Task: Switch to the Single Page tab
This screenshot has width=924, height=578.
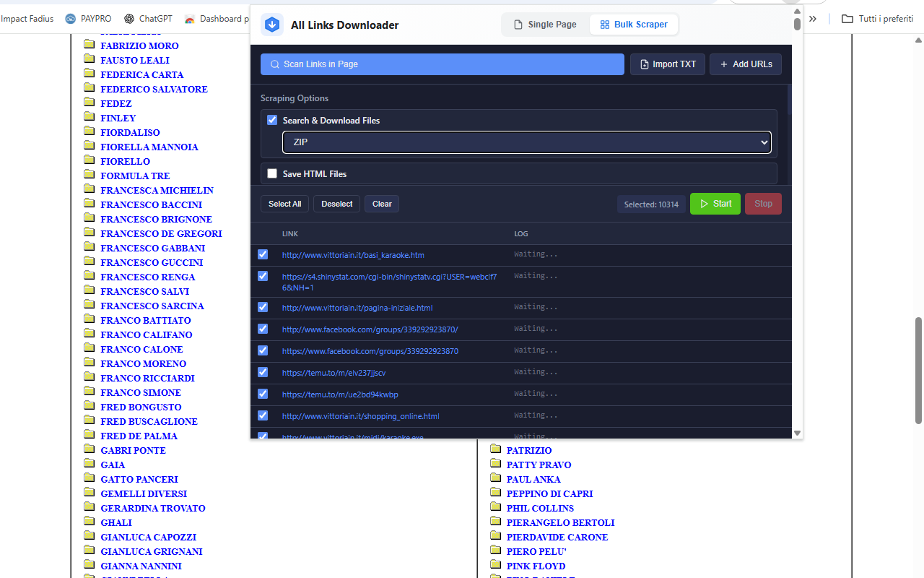Action: click(x=545, y=25)
